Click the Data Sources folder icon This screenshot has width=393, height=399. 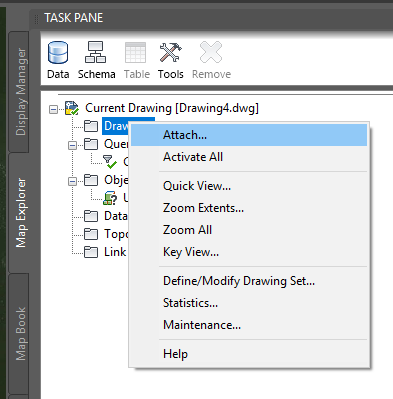coord(91,216)
